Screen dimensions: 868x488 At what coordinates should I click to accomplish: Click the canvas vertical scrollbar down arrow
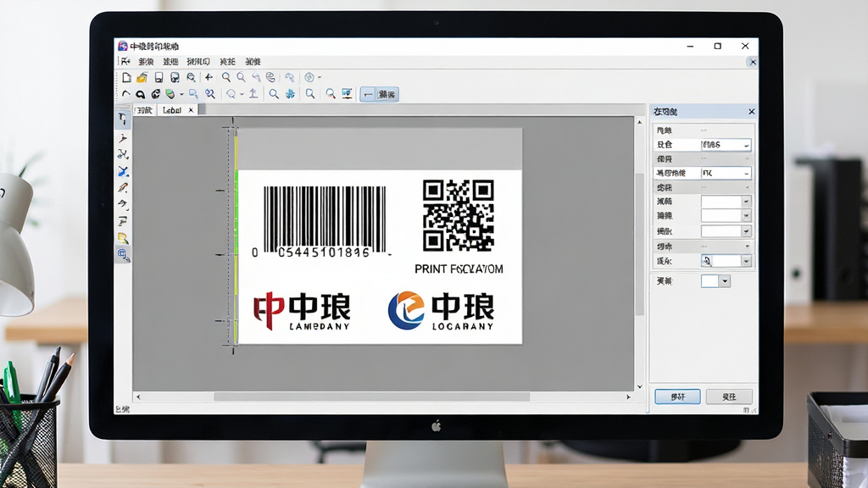tap(640, 386)
